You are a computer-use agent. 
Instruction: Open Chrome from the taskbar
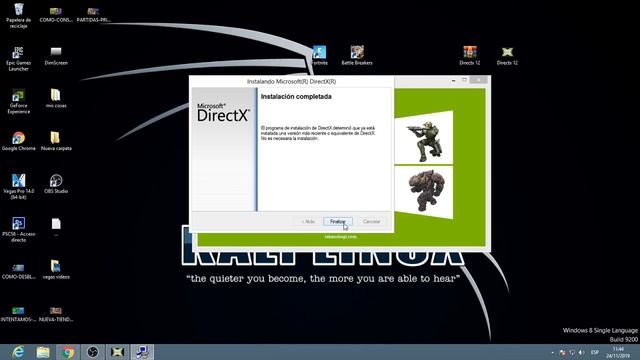coord(68,352)
